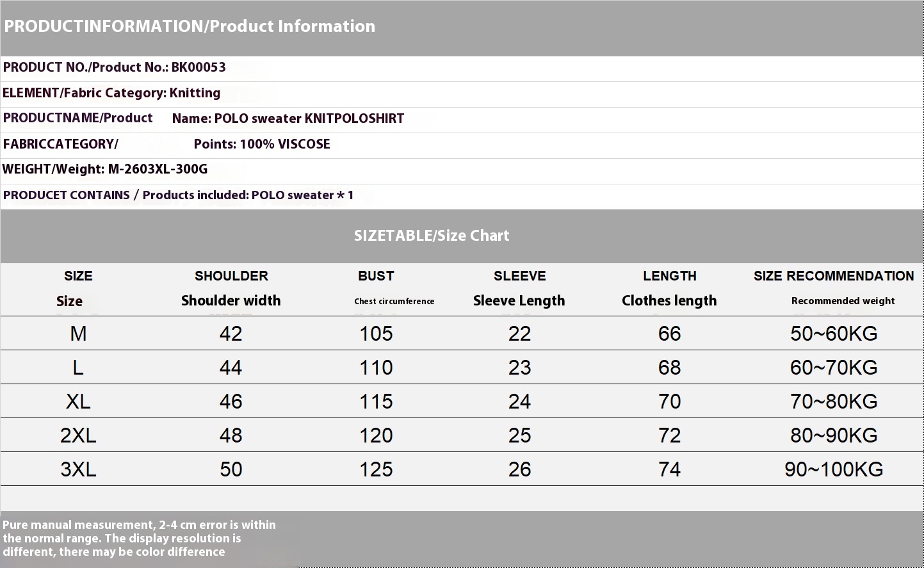Click the SHOULDER column header
The height and width of the screenshot is (568, 924).
(231, 276)
